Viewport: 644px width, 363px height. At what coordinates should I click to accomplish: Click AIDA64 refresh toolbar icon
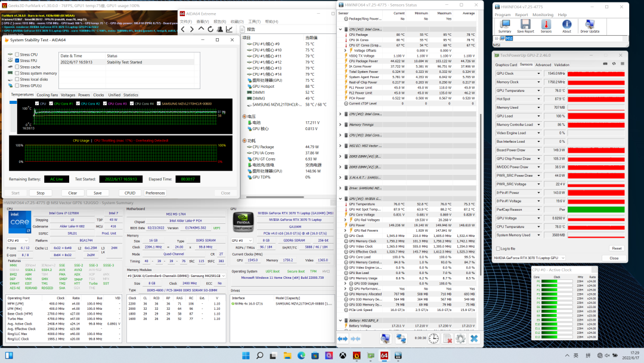210,29
